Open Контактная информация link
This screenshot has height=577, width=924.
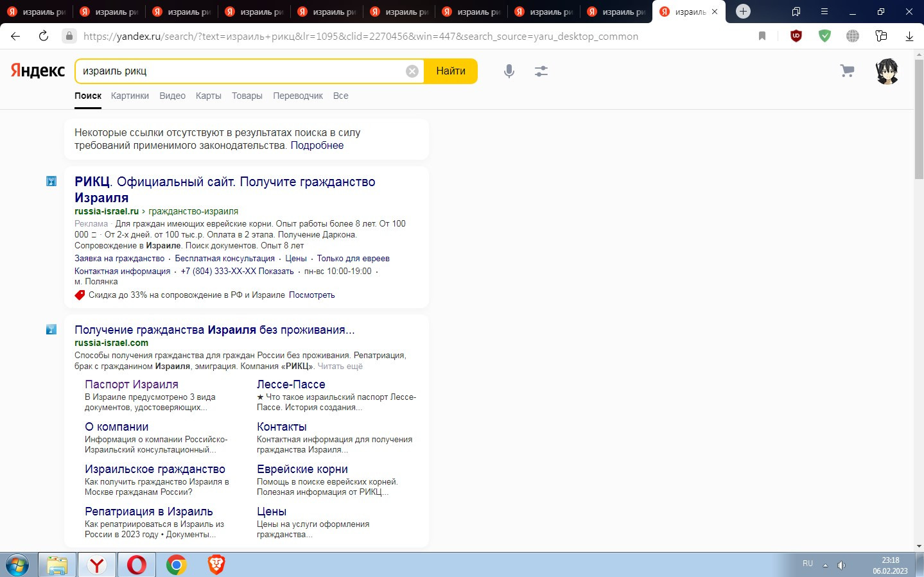pyautogui.click(x=122, y=271)
